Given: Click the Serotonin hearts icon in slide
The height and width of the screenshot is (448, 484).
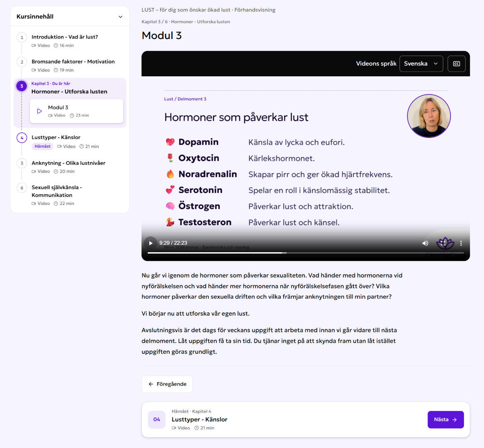Looking at the screenshot, I should click(x=170, y=190).
